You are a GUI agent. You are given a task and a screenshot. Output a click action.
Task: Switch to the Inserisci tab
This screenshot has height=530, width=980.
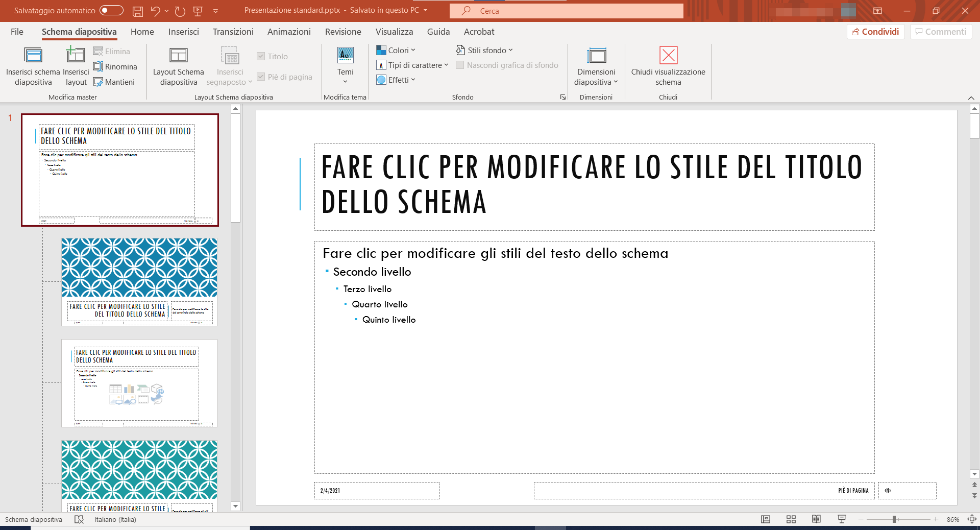point(183,32)
